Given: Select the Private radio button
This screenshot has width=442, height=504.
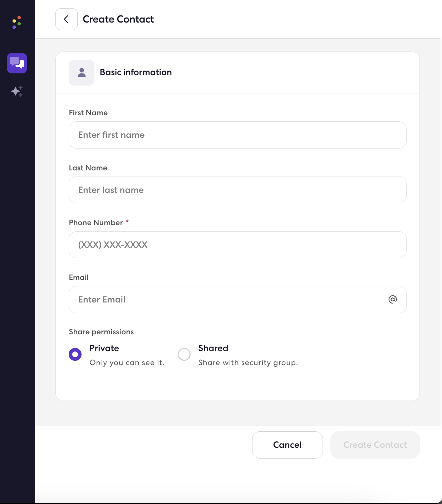Looking at the screenshot, I should [75, 354].
